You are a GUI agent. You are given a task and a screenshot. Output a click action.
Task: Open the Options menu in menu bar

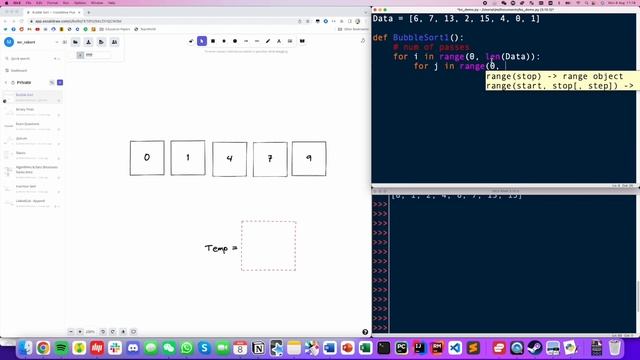(80, 3)
